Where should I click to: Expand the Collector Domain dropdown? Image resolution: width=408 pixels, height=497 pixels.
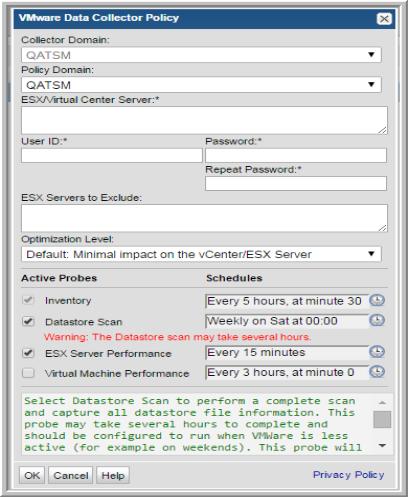pyautogui.click(x=201, y=55)
